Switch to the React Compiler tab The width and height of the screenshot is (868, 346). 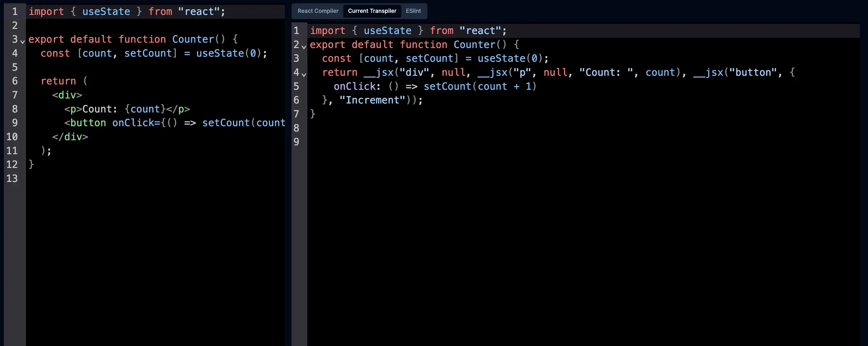pyautogui.click(x=318, y=11)
